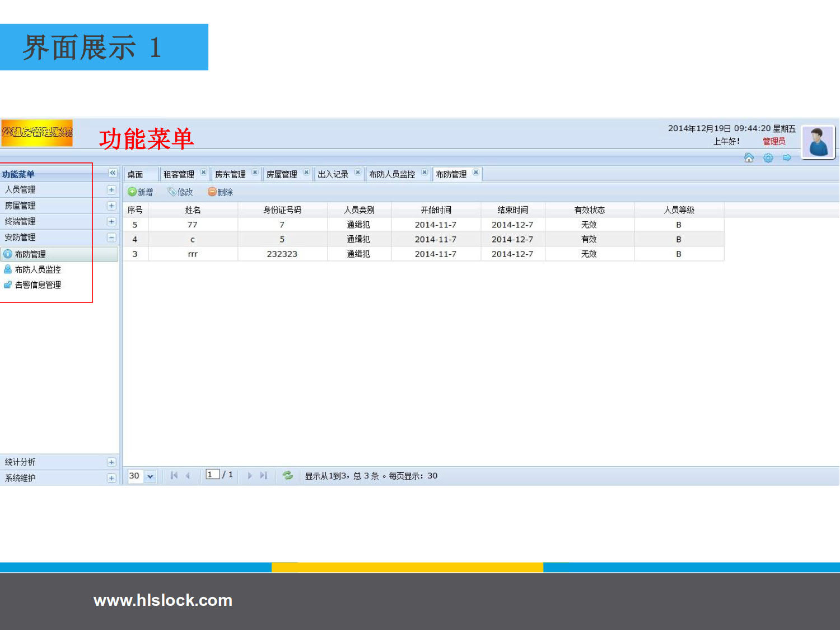
Task: Open settings gear icon in header
Action: (768, 158)
